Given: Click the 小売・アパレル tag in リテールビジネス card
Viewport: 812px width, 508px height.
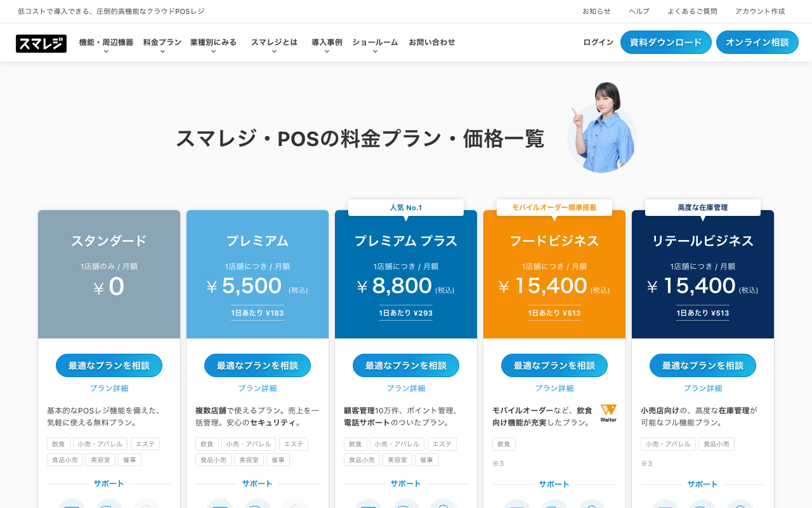Looking at the screenshot, I should (668, 444).
